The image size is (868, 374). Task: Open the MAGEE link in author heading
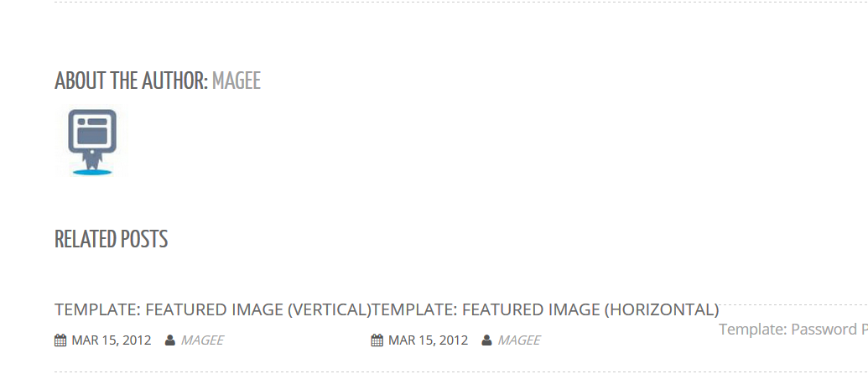236,81
